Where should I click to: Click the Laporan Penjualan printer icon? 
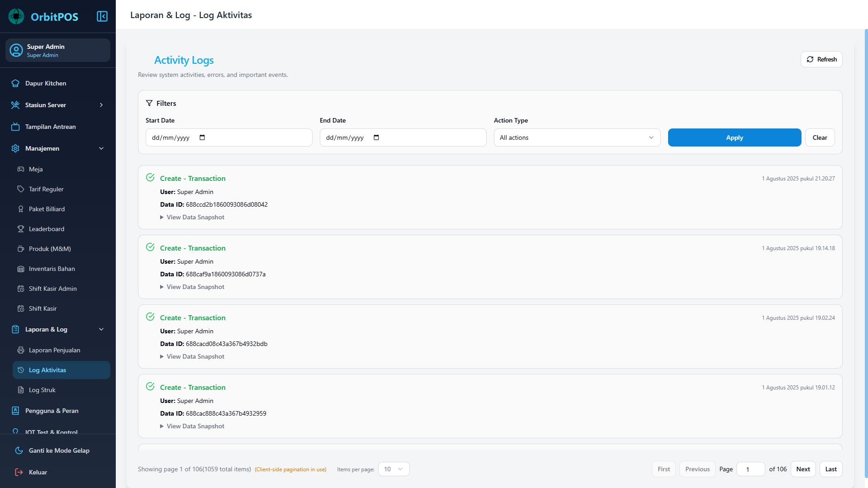coord(21,350)
